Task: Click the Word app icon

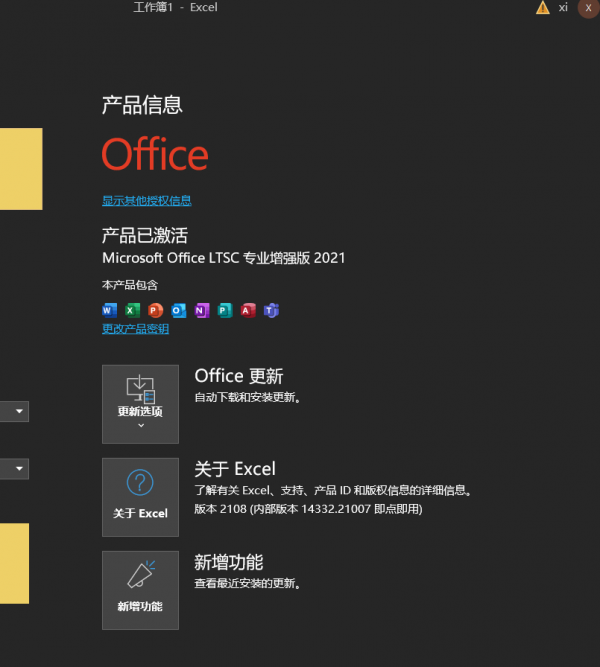Action: [109, 311]
